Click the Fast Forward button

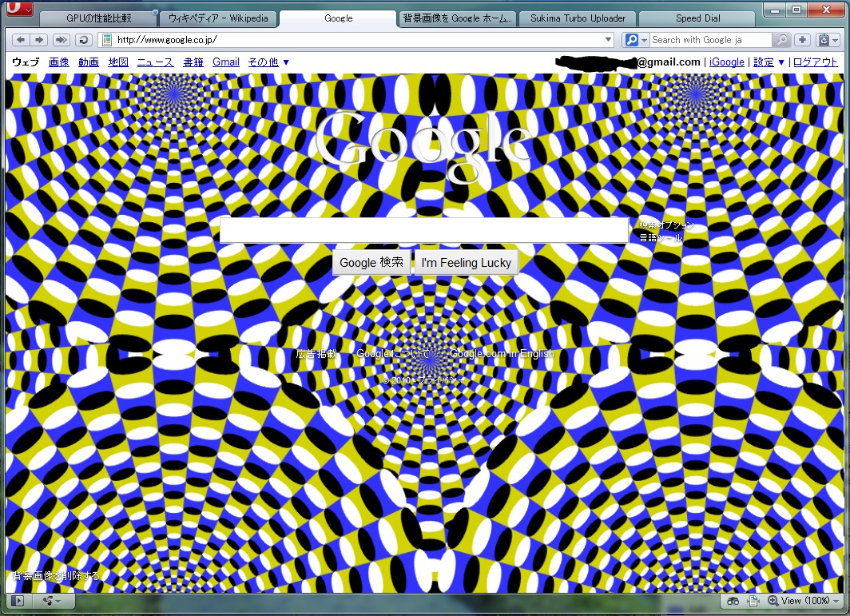(x=62, y=40)
